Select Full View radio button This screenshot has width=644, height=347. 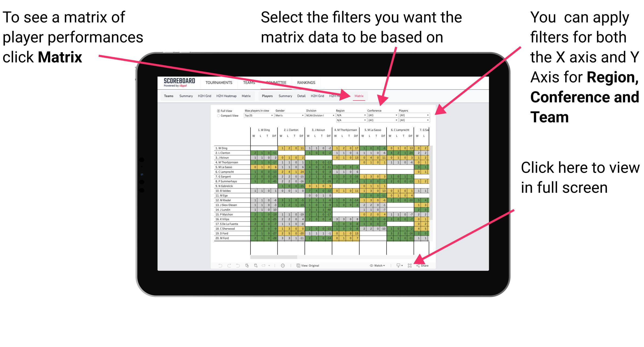[218, 112]
